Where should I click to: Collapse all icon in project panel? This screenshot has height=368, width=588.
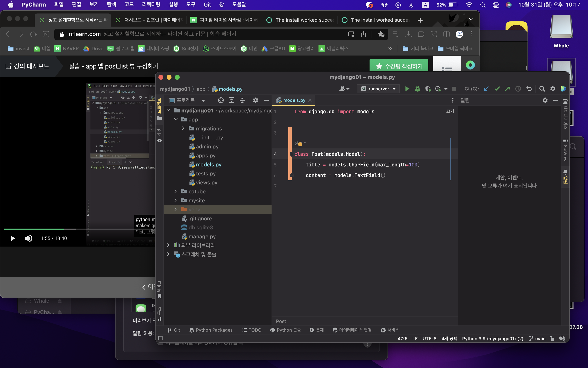(242, 100)
